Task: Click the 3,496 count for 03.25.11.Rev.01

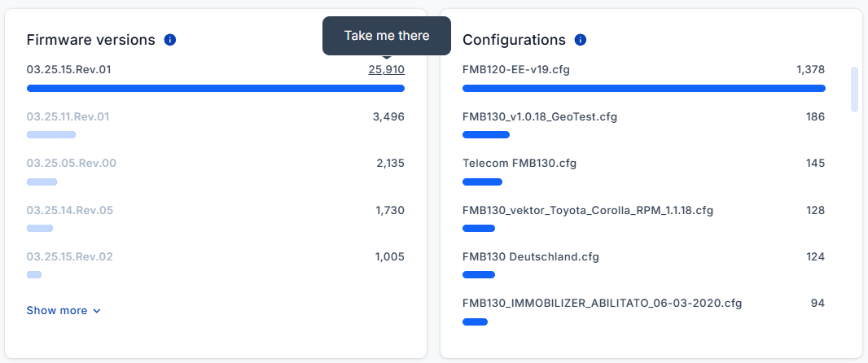Action: click(388, 116)
